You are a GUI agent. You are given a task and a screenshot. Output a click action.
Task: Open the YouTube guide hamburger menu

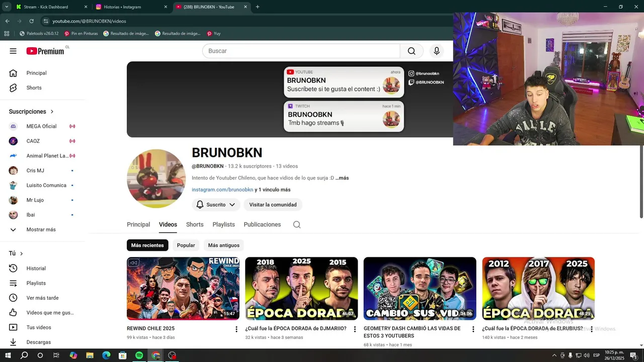13,51
